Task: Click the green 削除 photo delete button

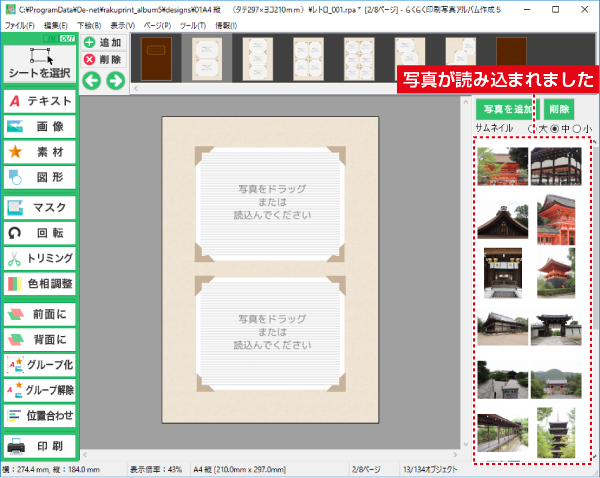Action: [559, 109]
